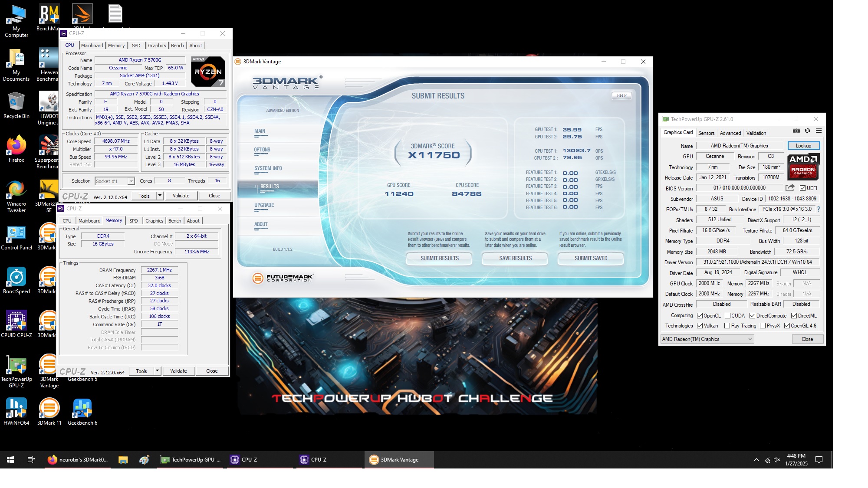This screenshot has width=868, height=488.
Task: Toggle the OpenGL 4.6 checkbox
Action: point(787,326)
